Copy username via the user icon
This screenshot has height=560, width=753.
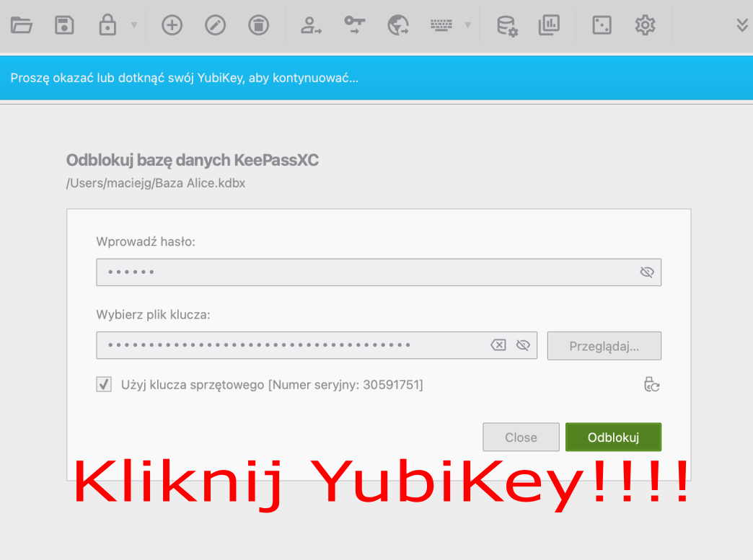tap(312, 25)
